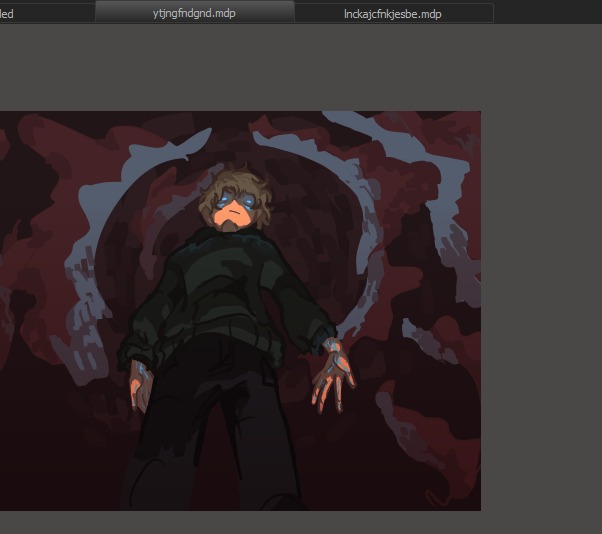Image resolution: width=602 pixels, height=534 pixels.
Task: Switch to the ytjngfndgnd.mdp tab
Action: pyautogui.click(x=194, y=12)
